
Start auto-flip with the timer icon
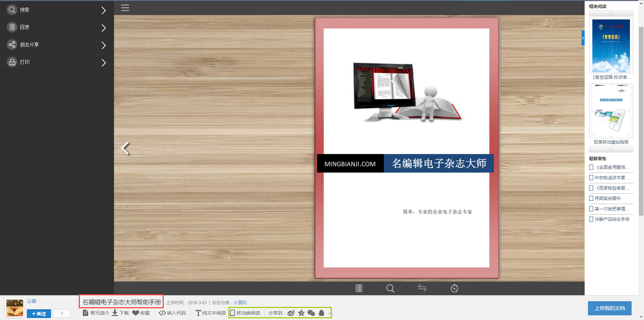coord(454,288)
